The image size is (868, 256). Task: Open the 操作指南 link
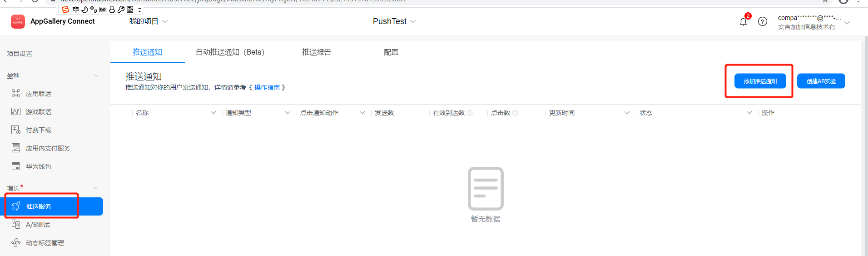[x=267, y=87]
